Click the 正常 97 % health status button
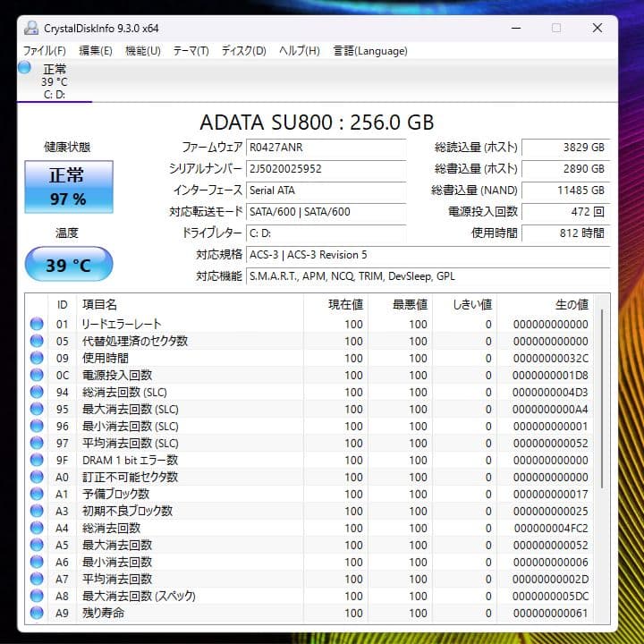 (x=69, y=187)
